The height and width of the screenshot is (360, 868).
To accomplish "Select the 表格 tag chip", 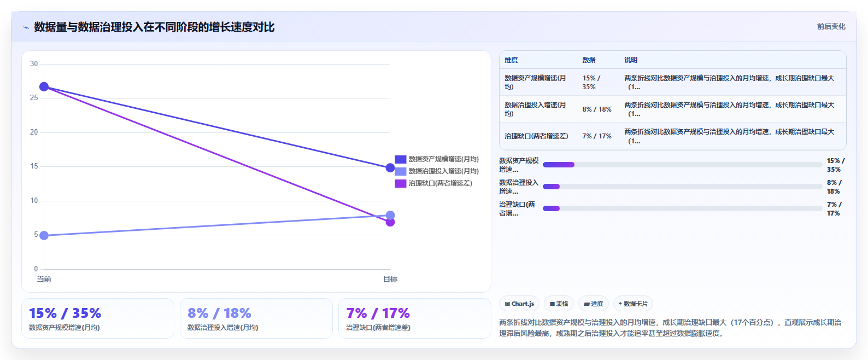I will click(559, 304).
